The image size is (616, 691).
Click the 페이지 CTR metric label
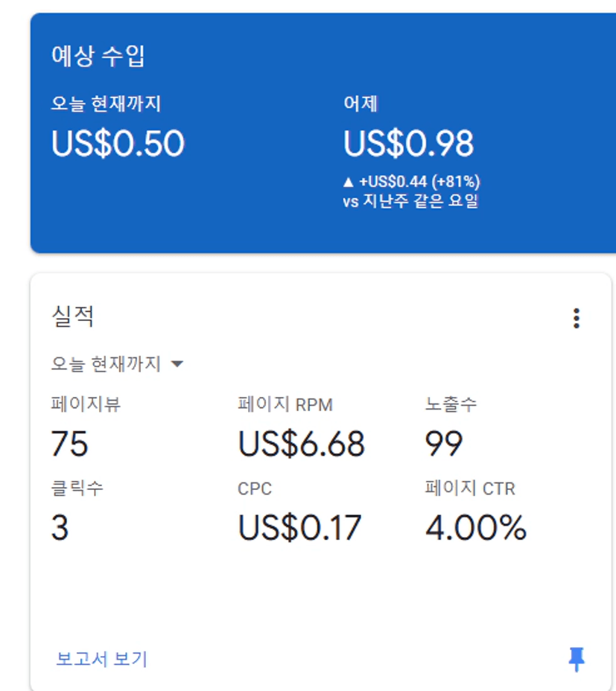click(x=469, y=488)
